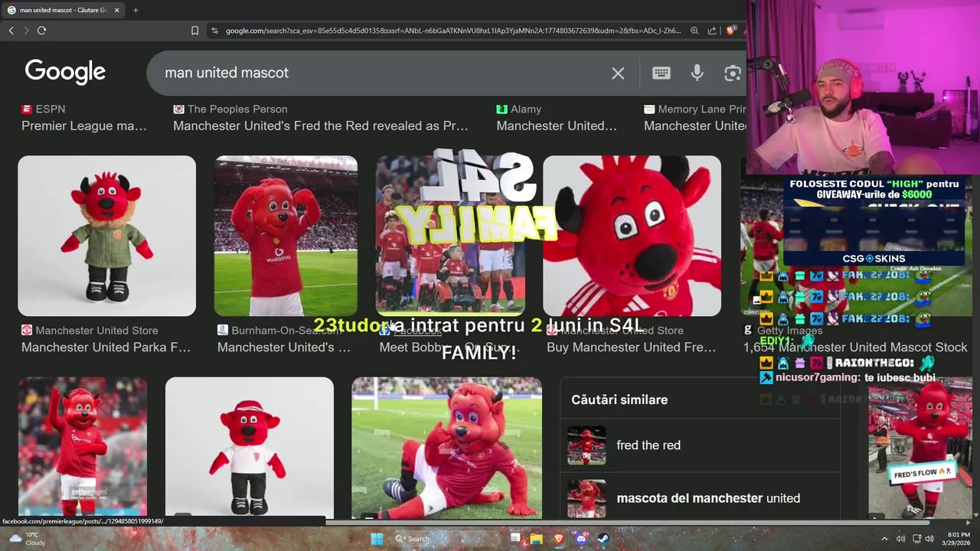Open Burnham-On-Sea mascot on pitch image
This screenshot has height=551, width=980.
pyautogui.click(x=286, y=236)
